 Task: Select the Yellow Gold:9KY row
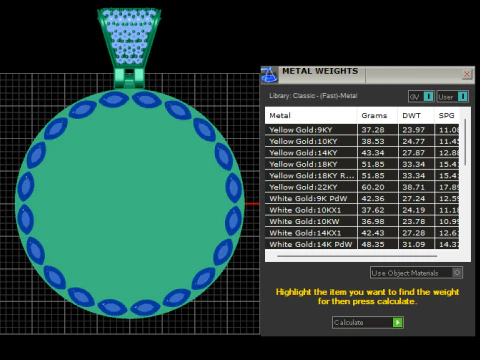coord(362,130)
